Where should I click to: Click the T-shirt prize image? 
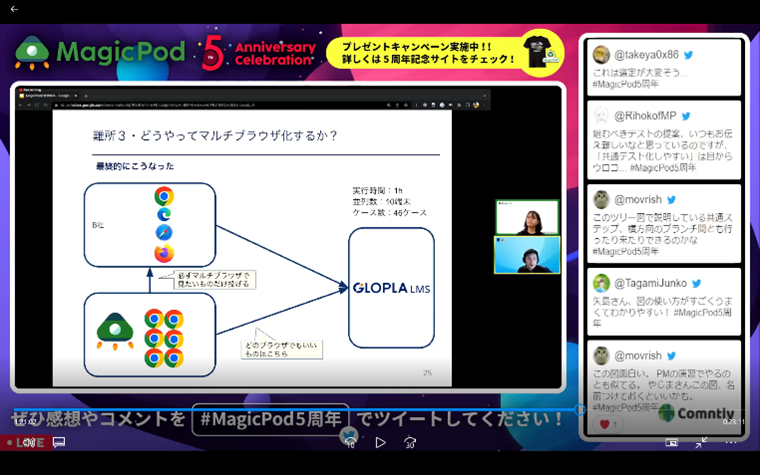point(541,50)
